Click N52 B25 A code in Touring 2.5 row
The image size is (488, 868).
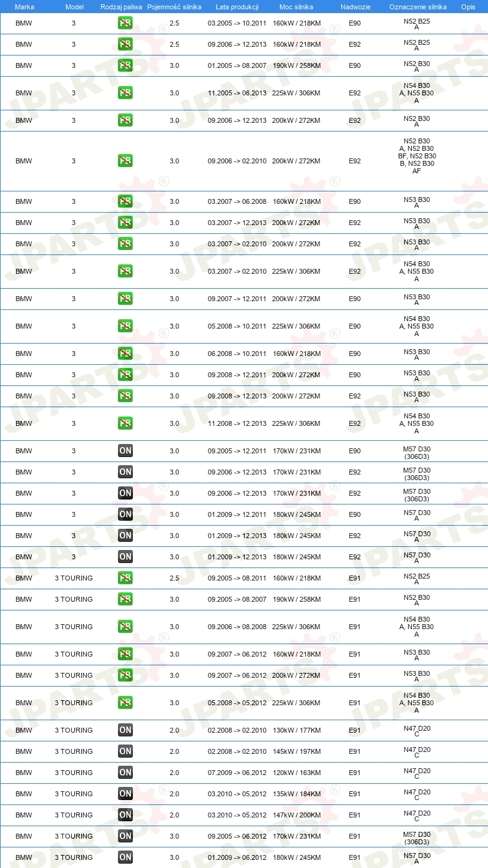point(417,580)
